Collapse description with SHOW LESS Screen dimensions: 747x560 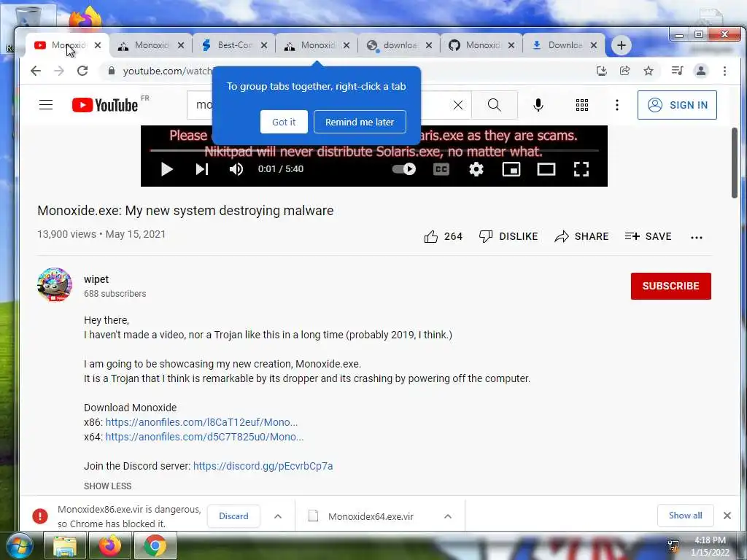pyautogui.click(x=108, y=486)
